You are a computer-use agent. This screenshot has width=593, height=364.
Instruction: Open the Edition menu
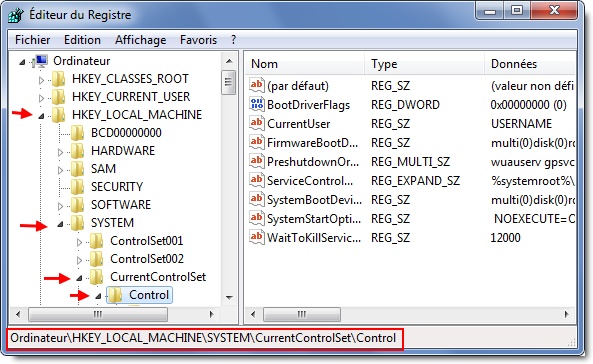click(x=82, y=40)
